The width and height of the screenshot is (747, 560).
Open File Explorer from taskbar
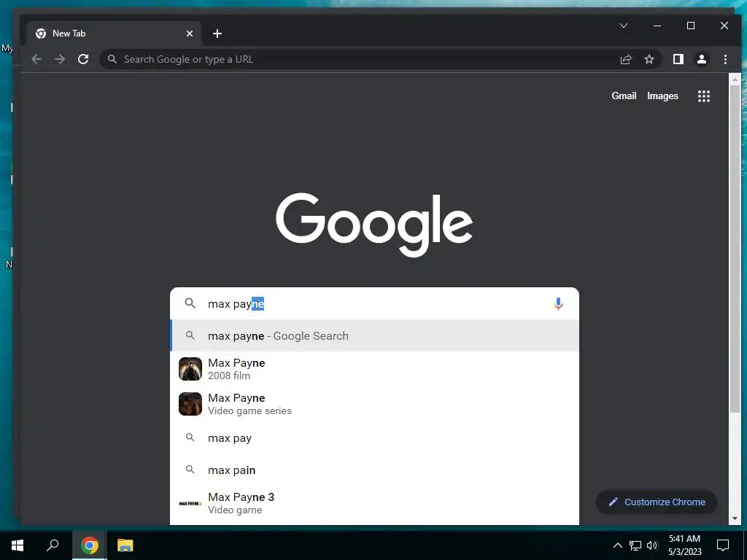click(125, 545)
